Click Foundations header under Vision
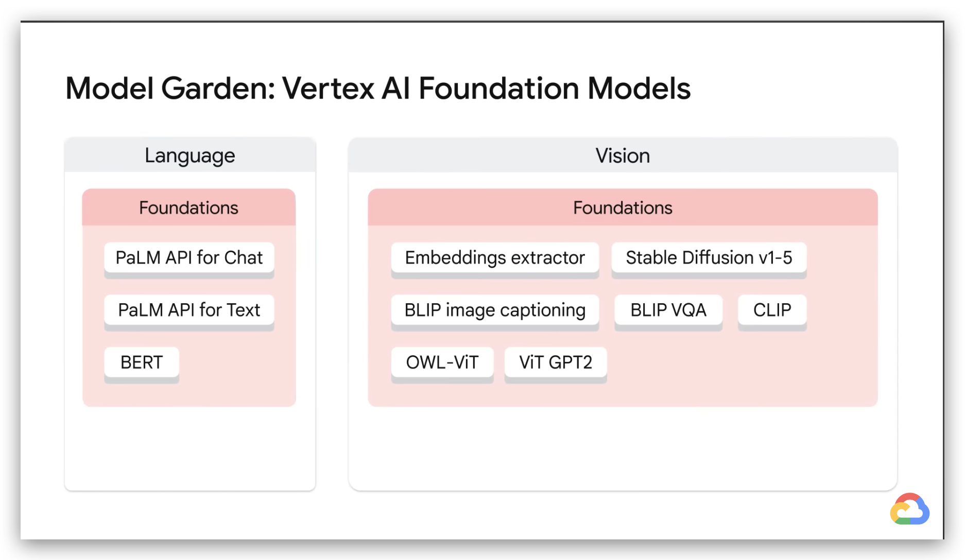This screenshot has height=560, width=965. pyautogui.click(x=623, y=207)
